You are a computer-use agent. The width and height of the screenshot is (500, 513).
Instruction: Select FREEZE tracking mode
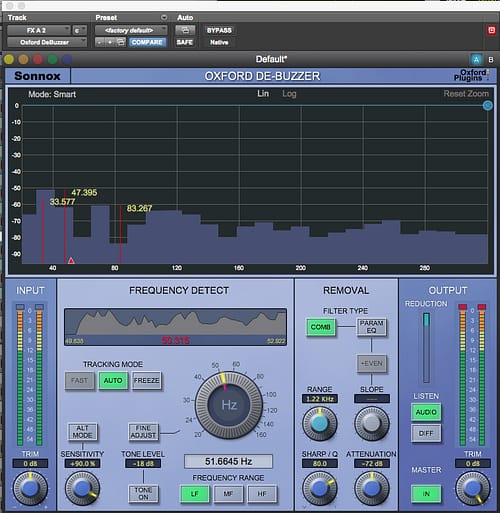pos(147,380)
